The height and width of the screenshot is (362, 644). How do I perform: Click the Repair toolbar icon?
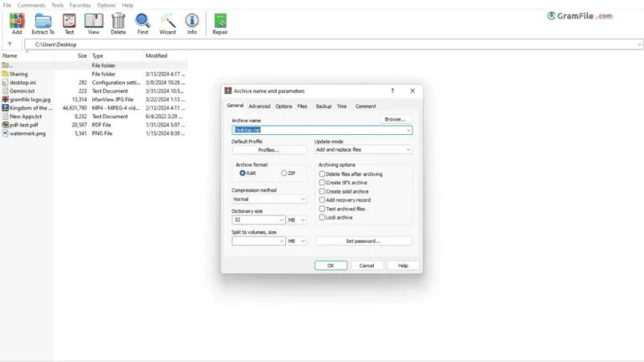[x=221, y=23]
